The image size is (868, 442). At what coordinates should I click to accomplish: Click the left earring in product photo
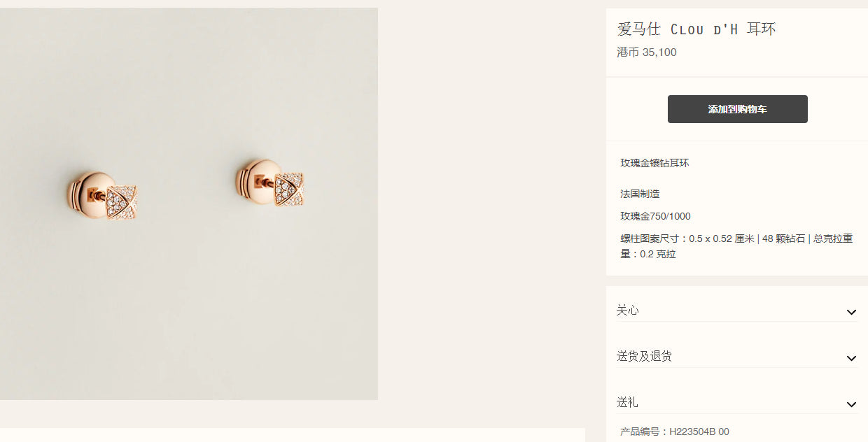coord(102,196)
